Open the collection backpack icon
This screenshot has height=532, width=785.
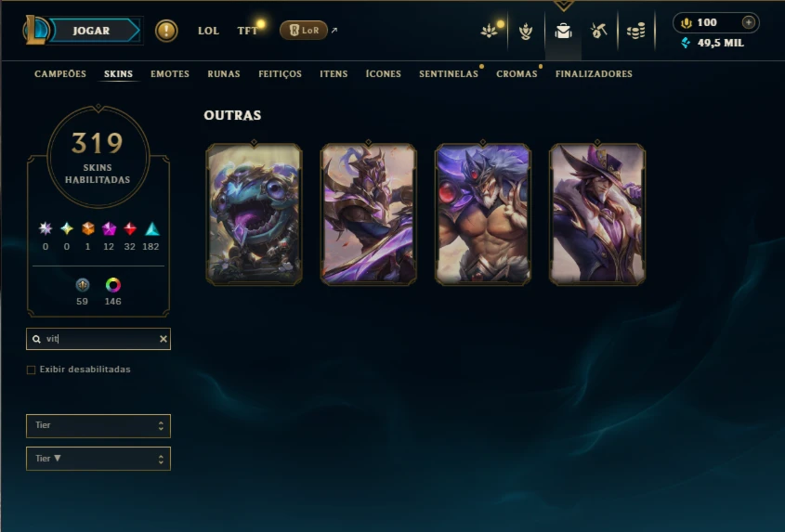(x=563, y=31)
